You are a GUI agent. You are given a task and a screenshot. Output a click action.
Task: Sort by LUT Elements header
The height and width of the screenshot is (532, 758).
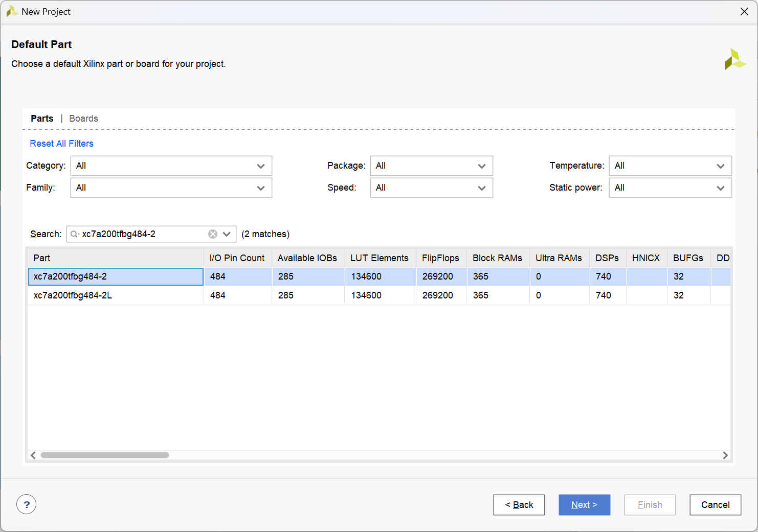380,258
